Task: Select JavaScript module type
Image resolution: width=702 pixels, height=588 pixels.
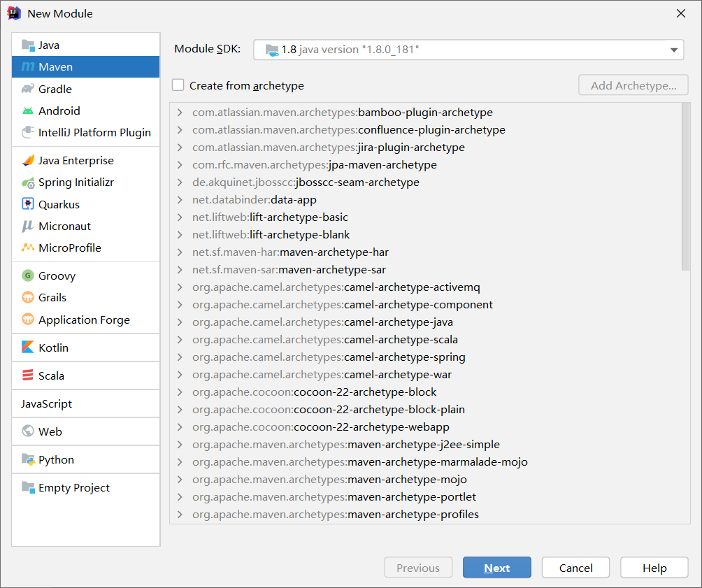Action: pyautogui.click(x=85, y=403)
